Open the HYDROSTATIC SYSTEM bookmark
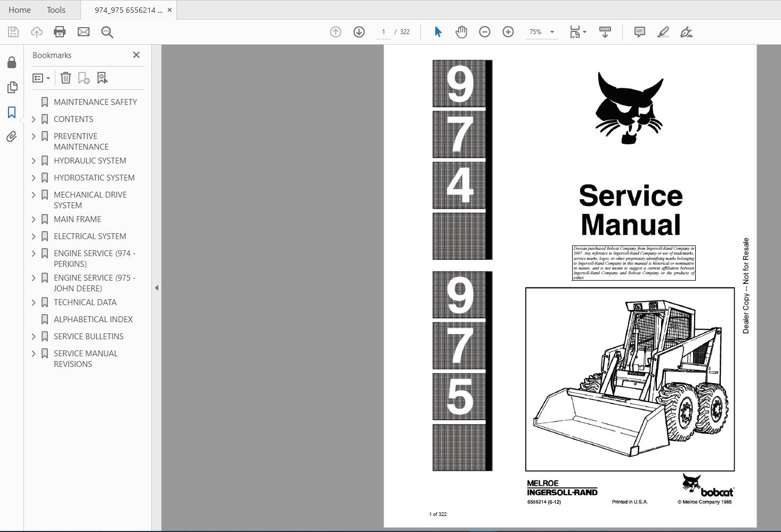 (x=94, y=178)
